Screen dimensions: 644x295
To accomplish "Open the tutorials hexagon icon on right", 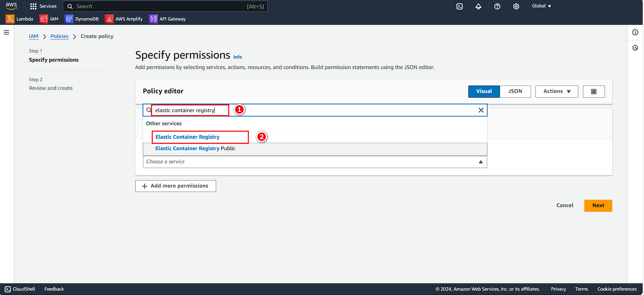I will click(x=635, y=48).
